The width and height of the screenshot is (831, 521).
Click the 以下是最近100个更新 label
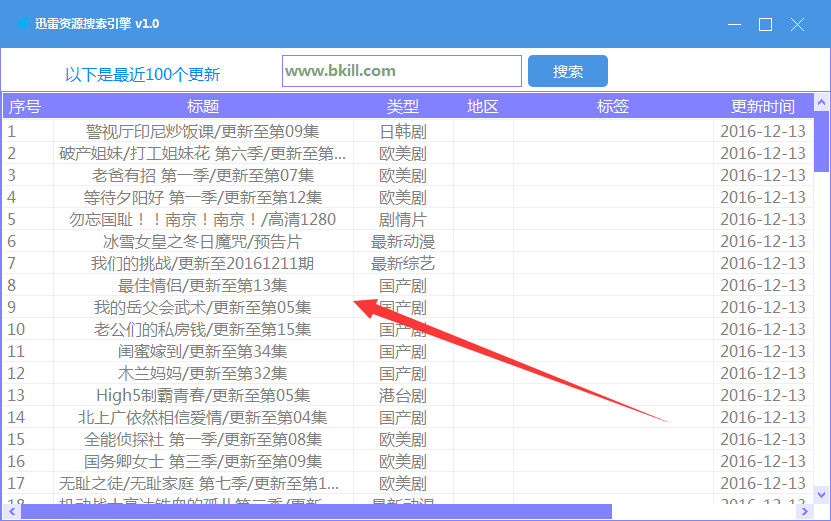tap(143, 75)
